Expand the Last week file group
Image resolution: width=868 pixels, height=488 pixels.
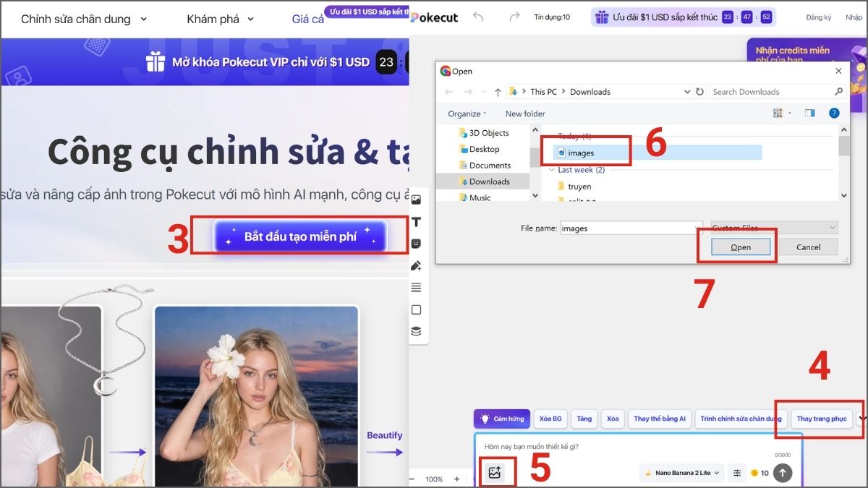click(x=553, y=170)
